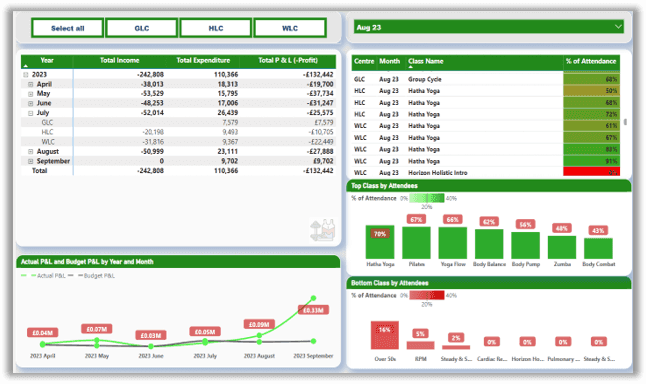Click the sort arrow under Year header
Screen dimensions: 646x384
point(26,66)
